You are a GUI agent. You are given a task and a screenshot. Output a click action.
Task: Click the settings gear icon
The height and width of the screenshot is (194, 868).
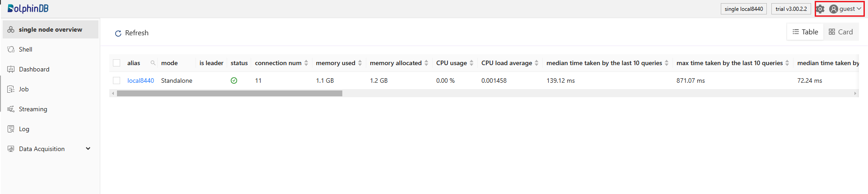pos(821,9)
